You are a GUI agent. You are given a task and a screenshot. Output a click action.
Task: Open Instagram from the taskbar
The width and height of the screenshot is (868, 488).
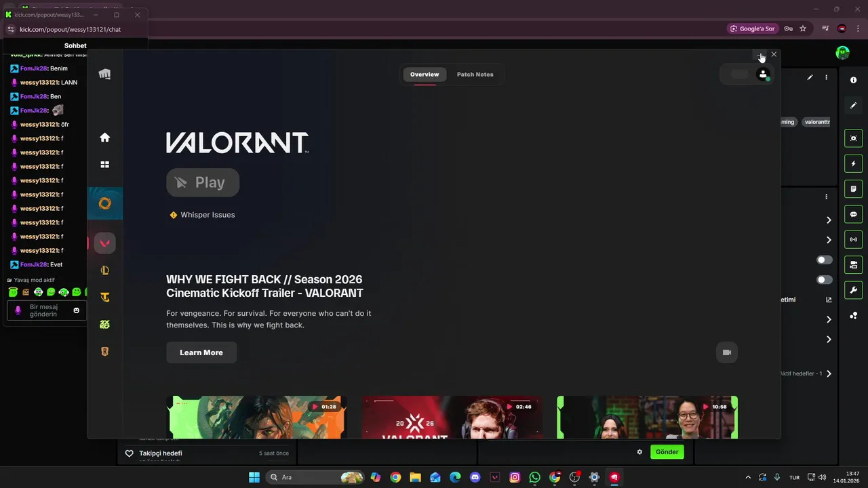[x=515, y=477]
